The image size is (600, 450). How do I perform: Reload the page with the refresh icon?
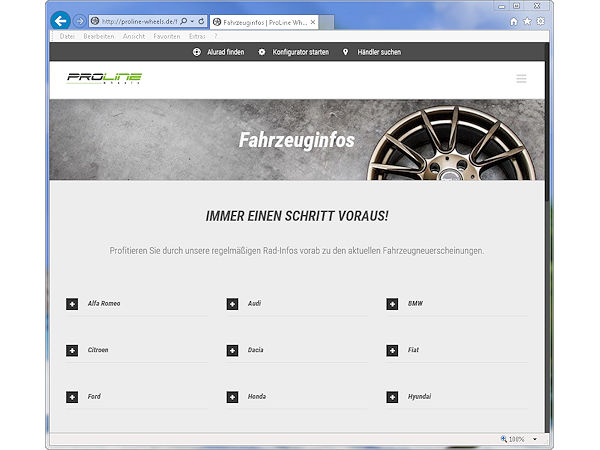coord(201,21)
